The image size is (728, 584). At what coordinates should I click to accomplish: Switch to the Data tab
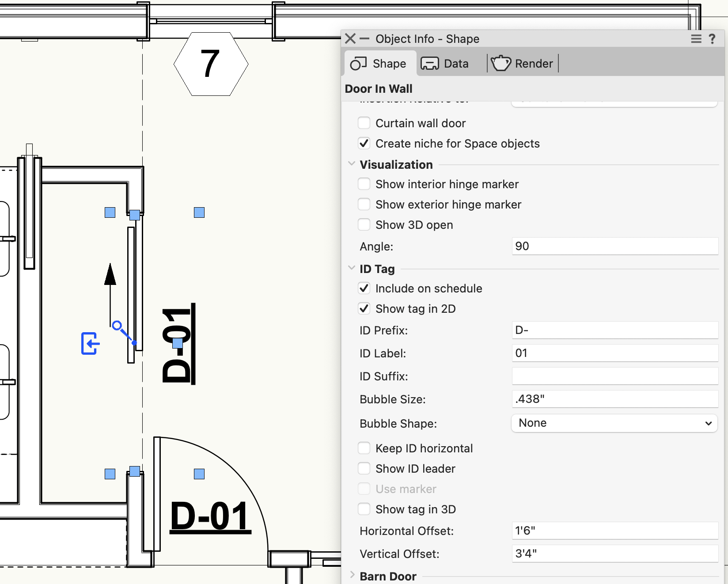pos(444,64)
